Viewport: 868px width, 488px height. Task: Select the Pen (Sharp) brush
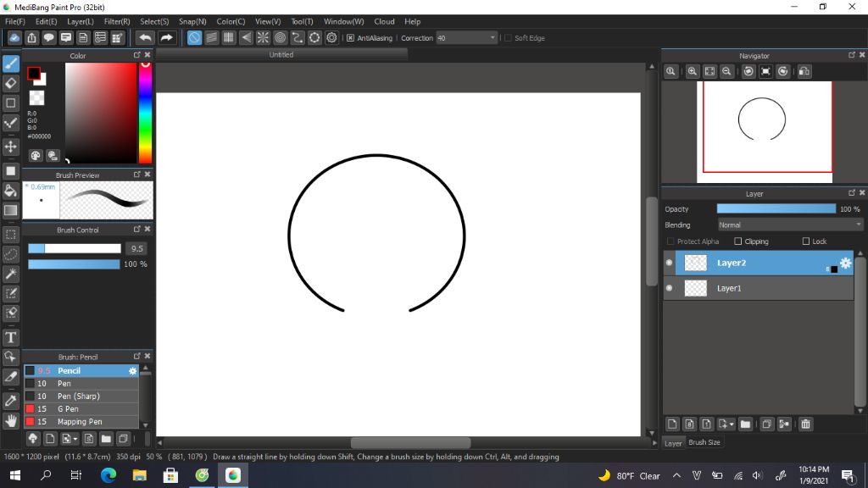click(81, 396)
